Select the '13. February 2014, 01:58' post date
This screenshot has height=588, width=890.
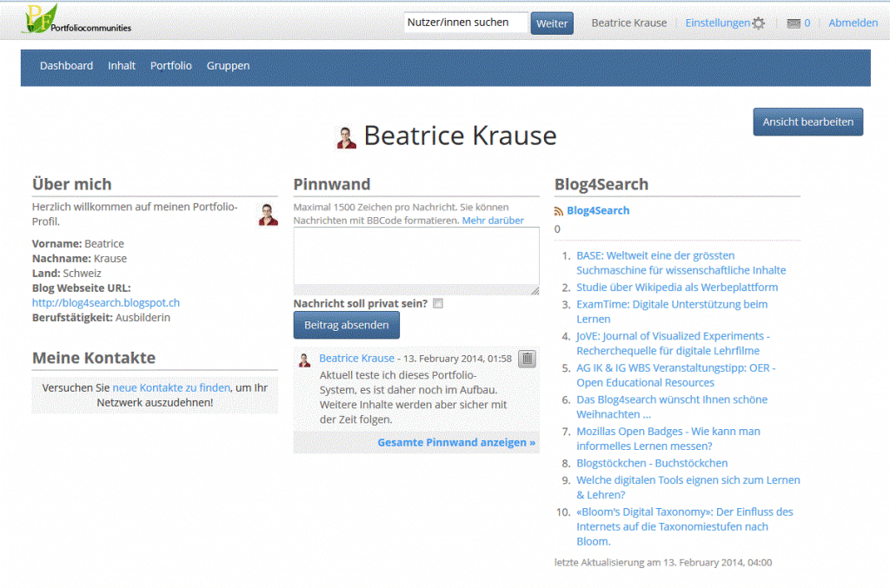[x=457, y=359]
